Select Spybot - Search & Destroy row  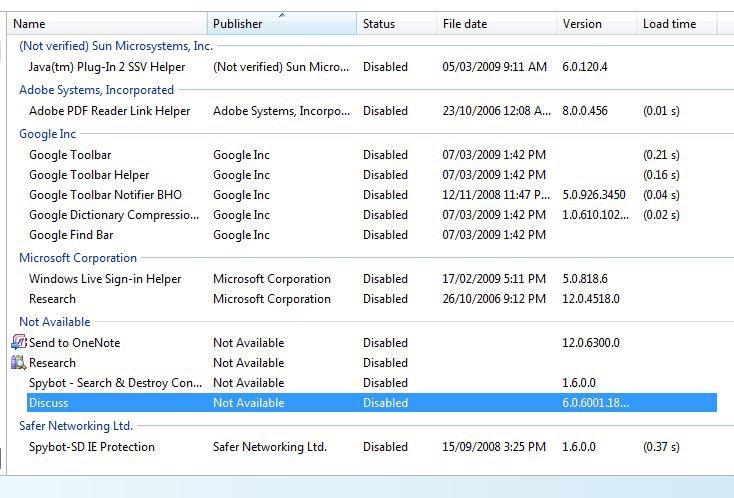(372, 383)
